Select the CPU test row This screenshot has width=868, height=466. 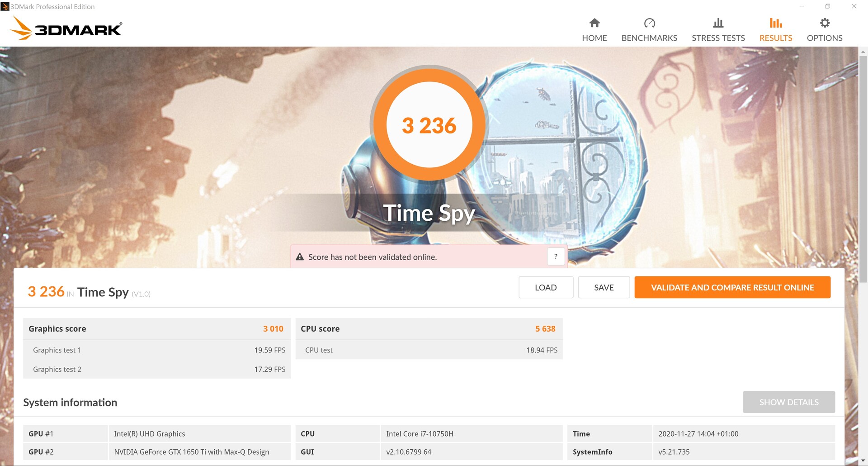click(x=429, y=350)
